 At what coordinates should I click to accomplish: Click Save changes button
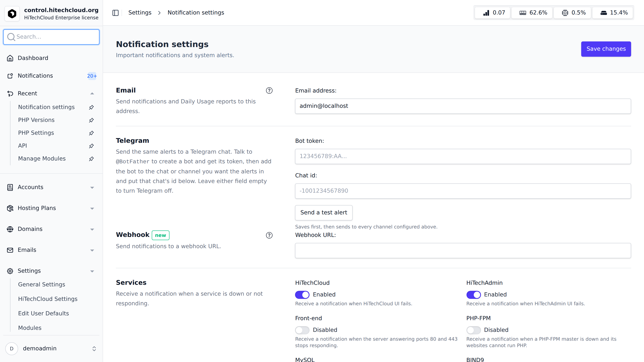click(606, 49)
